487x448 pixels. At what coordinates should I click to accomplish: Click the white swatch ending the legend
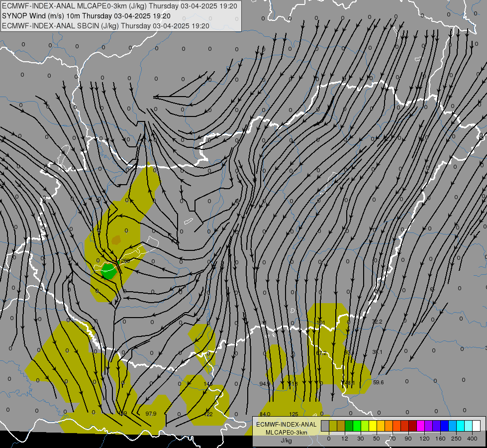coord(477,426)
